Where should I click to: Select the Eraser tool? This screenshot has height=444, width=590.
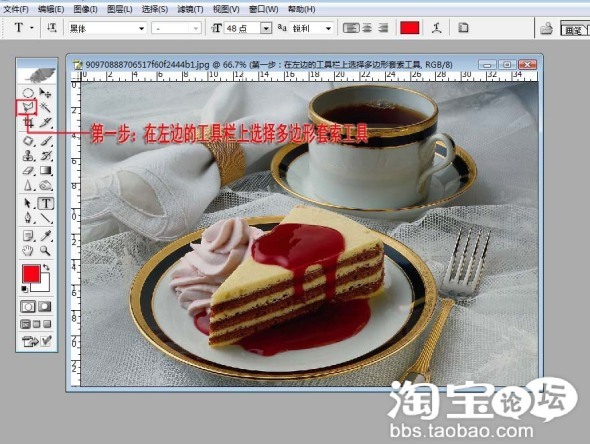tap(28, 170)
